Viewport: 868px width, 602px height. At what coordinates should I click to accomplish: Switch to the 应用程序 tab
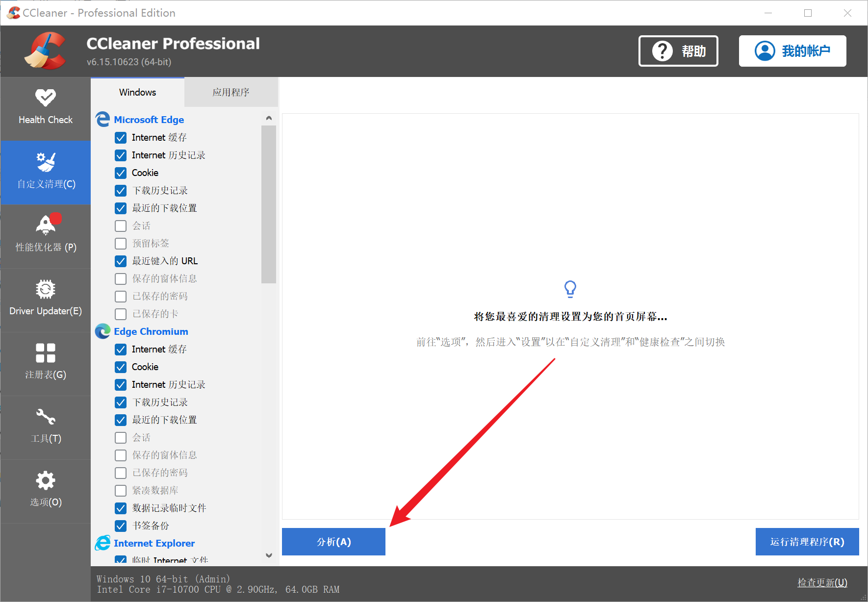pyautogui.click(x=231, y=92)
